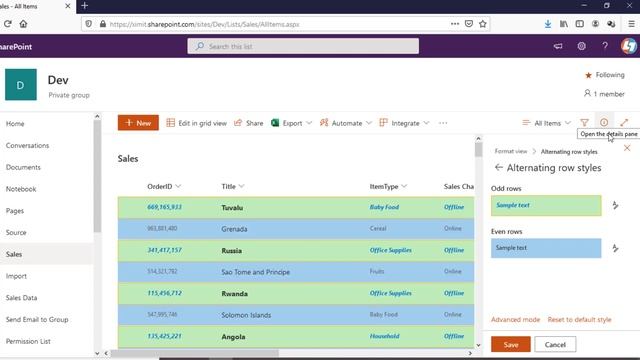Open the Solomon Islands row title
This screenshot has width=640, height=360.
click(x=246, y=315)
